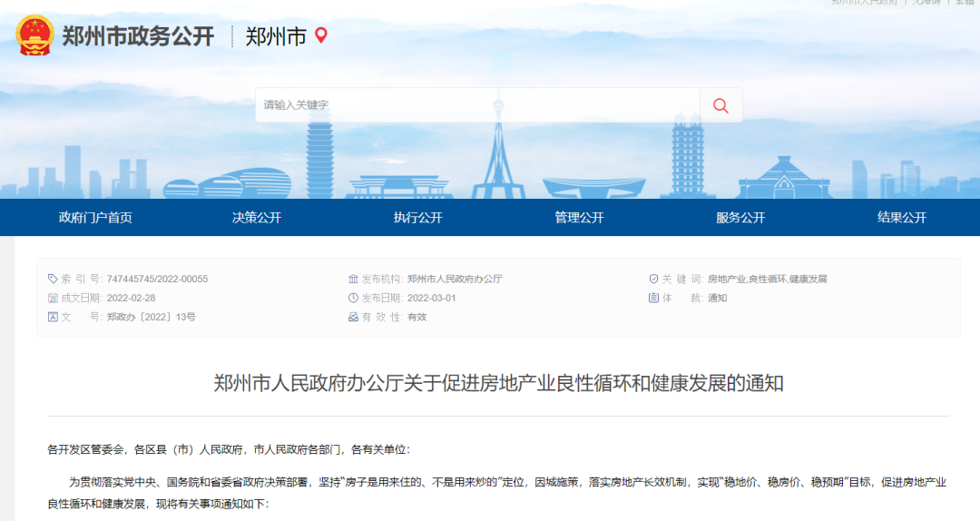Image resolution: width=980 pixels, height=521 pixels.
Task: Switch to the 结果公开 section
Action: tap(902, 218)
